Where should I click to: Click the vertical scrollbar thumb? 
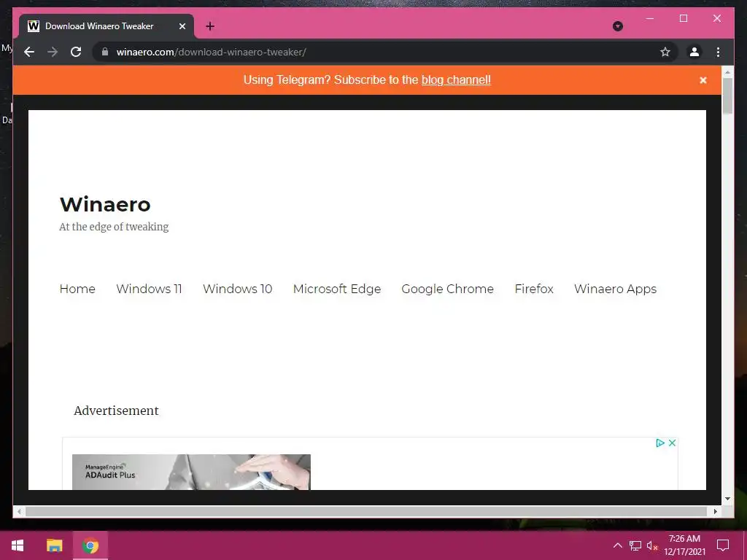(727, 96)
